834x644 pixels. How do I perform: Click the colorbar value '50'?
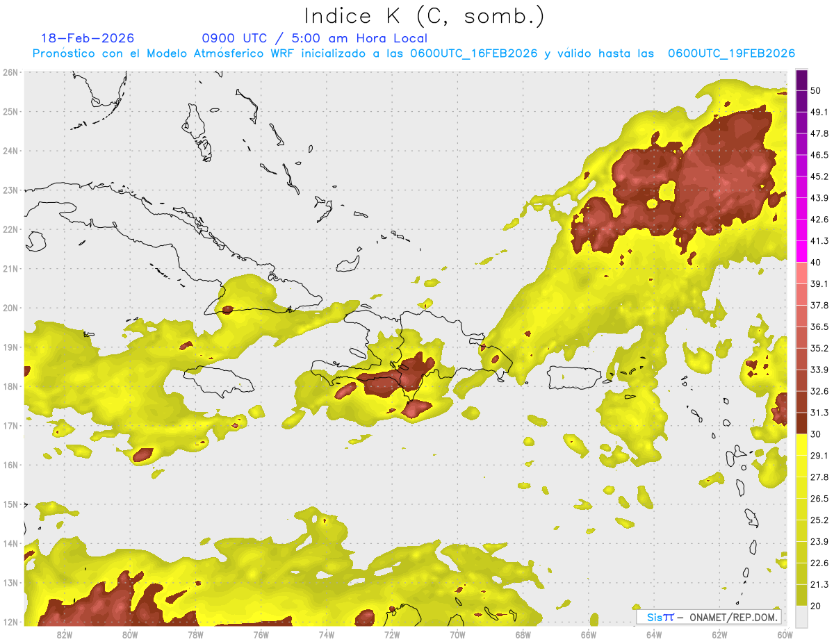pyautogui.click(x=815, y=90)
